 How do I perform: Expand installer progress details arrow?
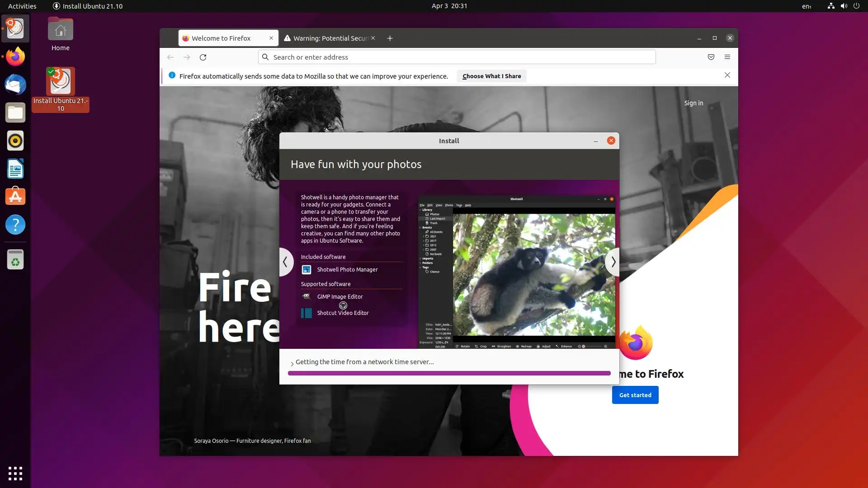(292, 363)
